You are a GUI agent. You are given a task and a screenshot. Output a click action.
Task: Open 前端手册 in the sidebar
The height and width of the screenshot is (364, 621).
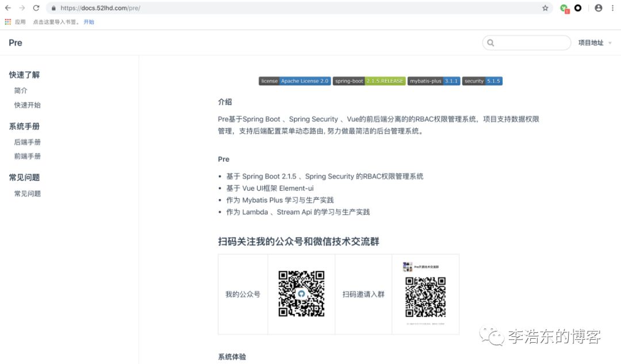28,156
